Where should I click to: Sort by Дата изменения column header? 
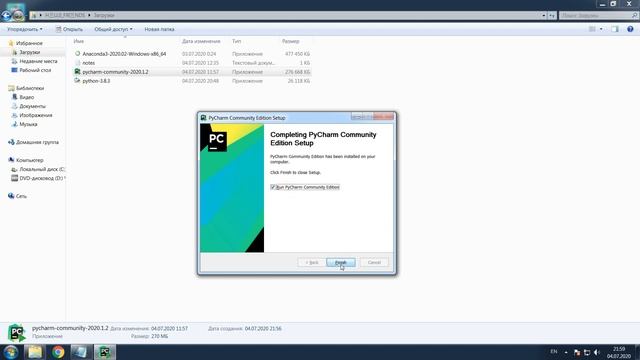click(201, 41)
